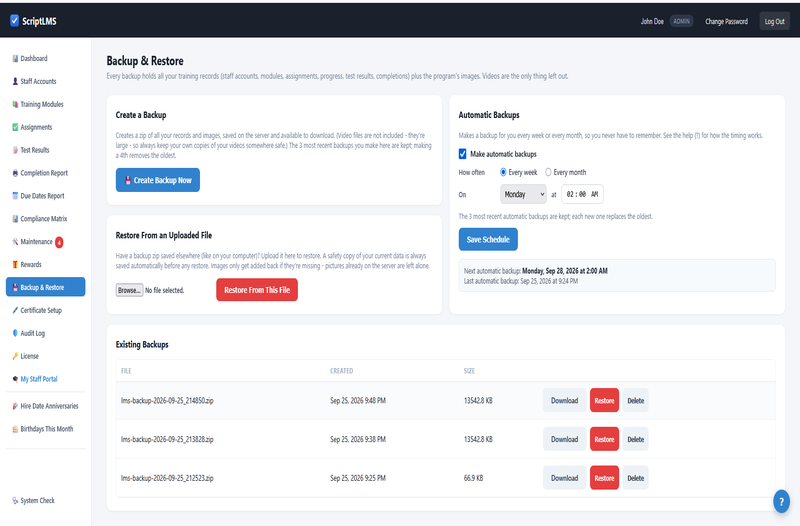This screenshot has height=526, width=800.
Task: Click the Rewards trophy icon
Action: (x=15, y=265)
